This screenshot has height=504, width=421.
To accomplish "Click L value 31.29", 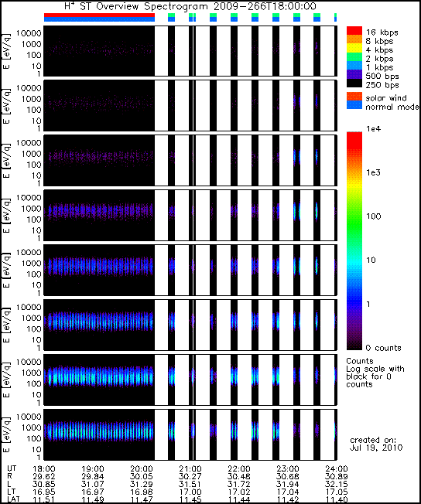I will point(142,485).
